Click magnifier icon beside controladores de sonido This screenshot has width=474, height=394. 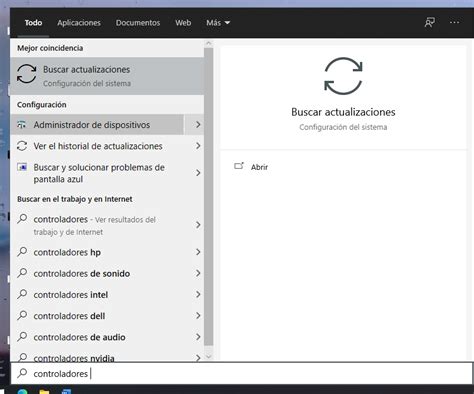tap(22, 273)
